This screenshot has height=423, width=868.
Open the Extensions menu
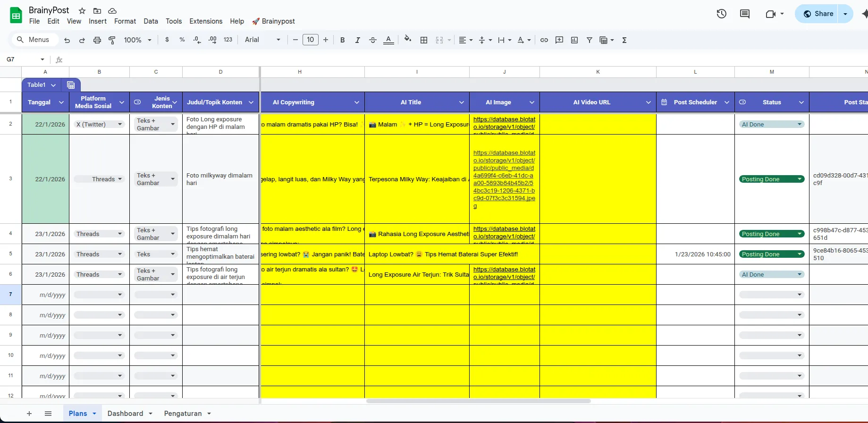point(206,21)
